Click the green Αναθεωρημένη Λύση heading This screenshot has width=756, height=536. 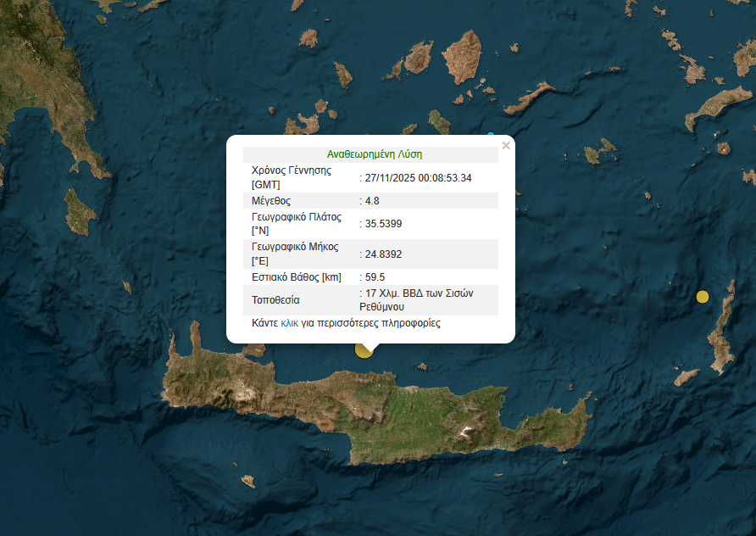(x=374, y=154)
